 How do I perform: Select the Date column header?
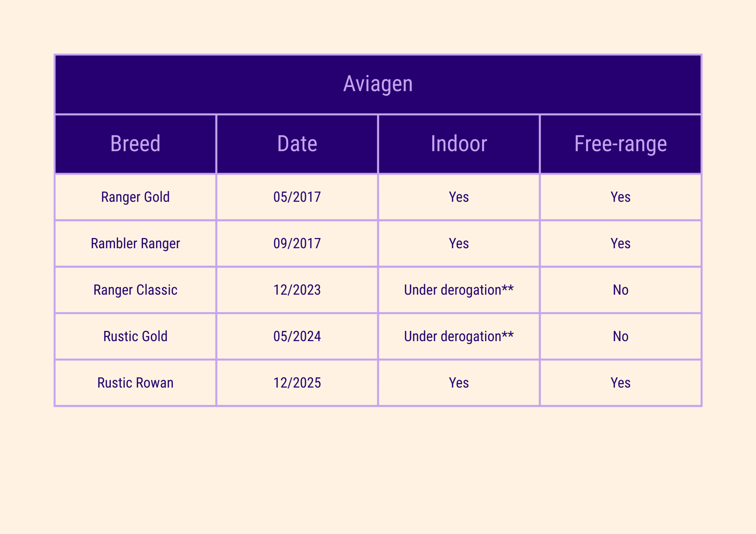coord(297,144)
